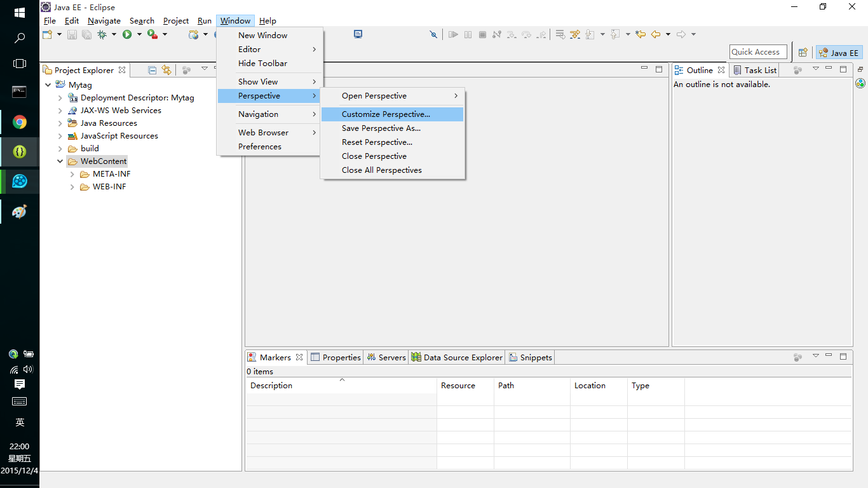Open the Show View submenu

click(x=269, y=82)
